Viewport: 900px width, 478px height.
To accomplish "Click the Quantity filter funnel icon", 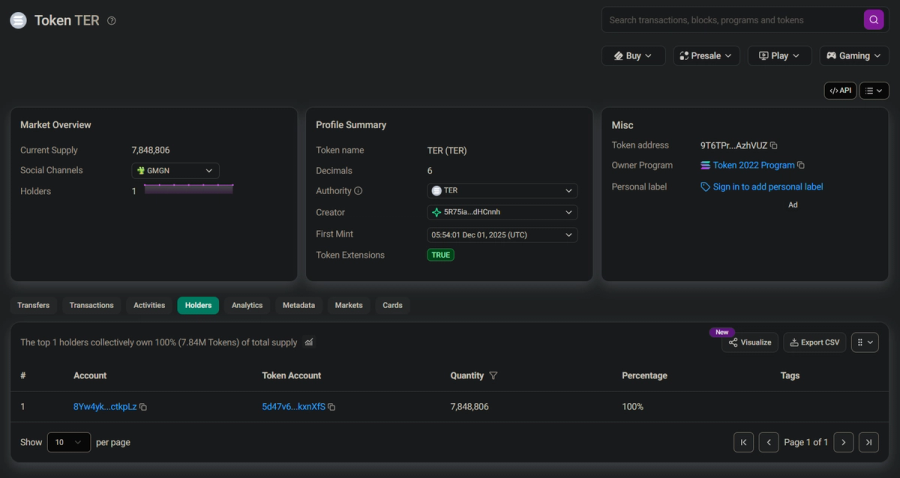I will (x=493, y=376).
